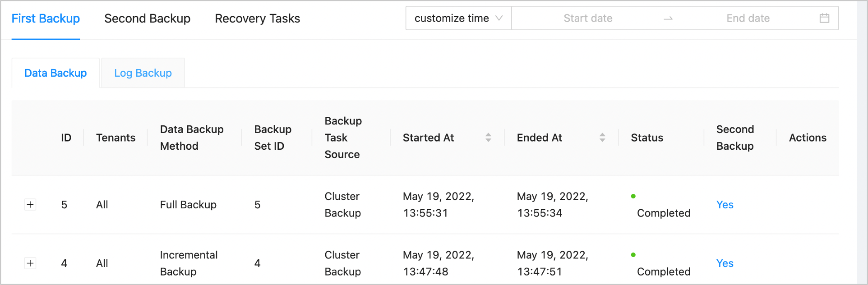This screenshot has height=285, width=868.
Task: Click the Status column header
Action: coord(646,138)
